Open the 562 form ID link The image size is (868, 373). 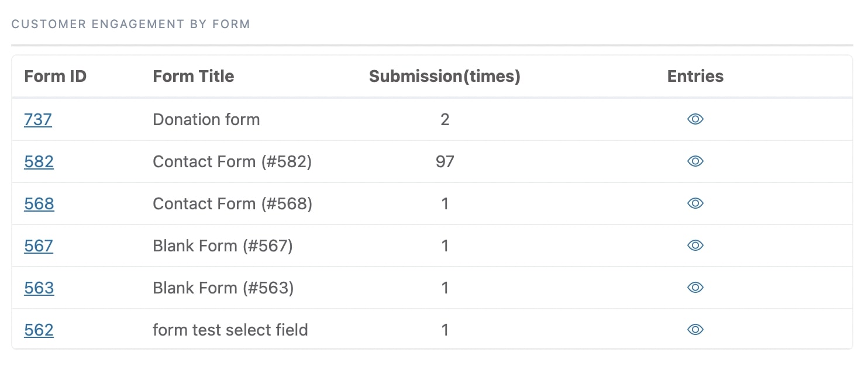(x=39, y=330)
